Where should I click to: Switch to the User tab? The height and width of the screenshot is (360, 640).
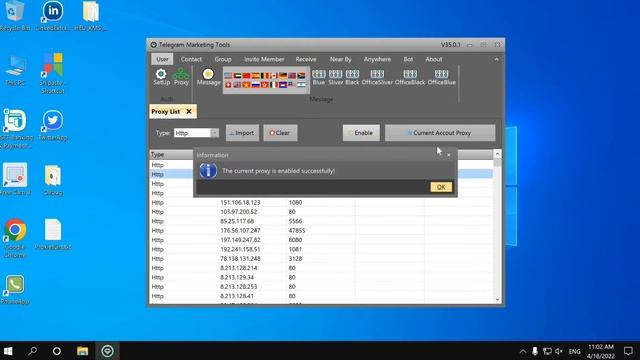pyautogui.click(x=162, y=59)
